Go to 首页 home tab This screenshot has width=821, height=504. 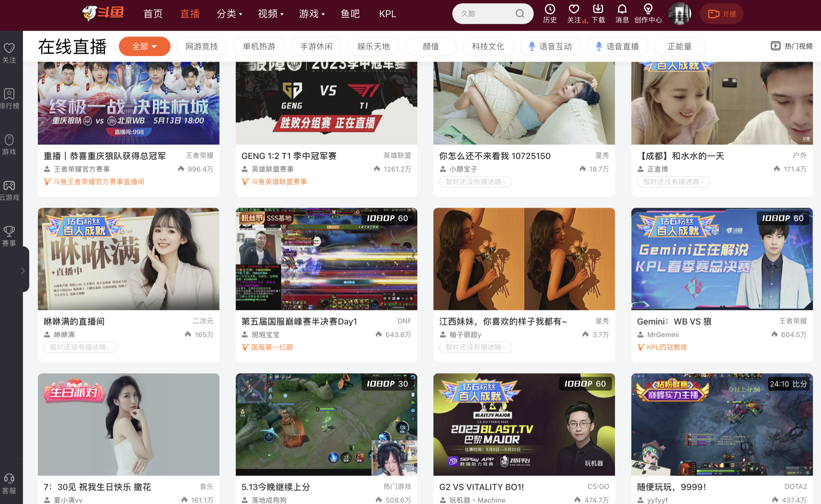(x=153, y=14)
